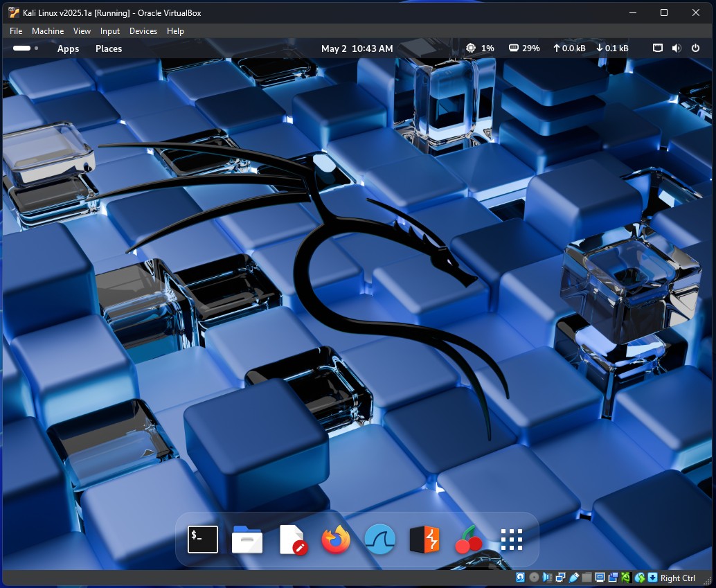The width and height of the screenshot is (716, 588).
Task: Open the power menu icon in Kali panel
Action: point(695,48)
